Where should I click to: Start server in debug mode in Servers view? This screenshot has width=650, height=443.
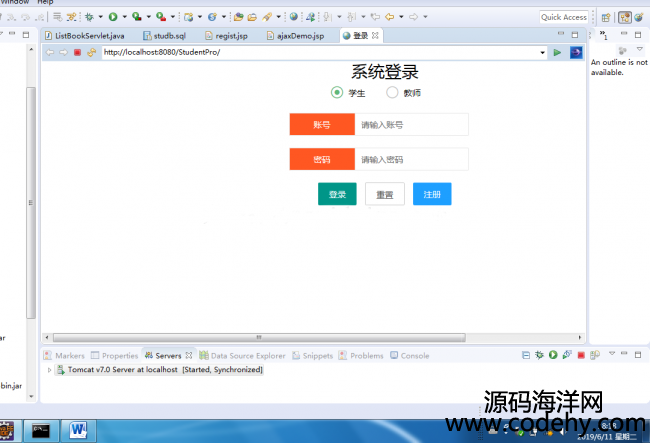[x=539, y=355]
